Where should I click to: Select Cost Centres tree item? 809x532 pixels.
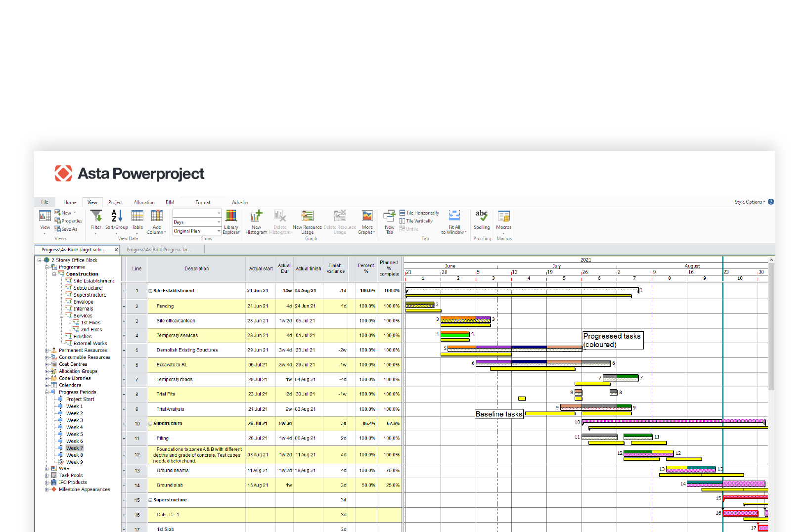pyautogui.click(x=73, y=364)
